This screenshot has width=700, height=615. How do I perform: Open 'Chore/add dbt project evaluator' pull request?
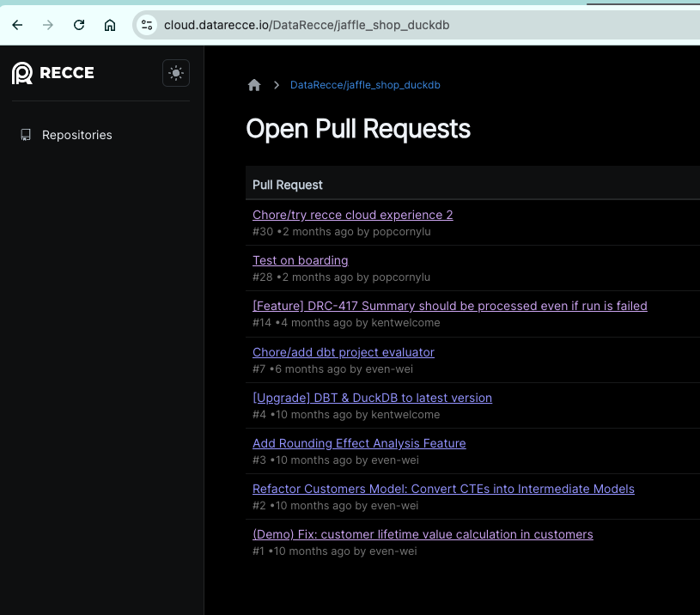344,352
